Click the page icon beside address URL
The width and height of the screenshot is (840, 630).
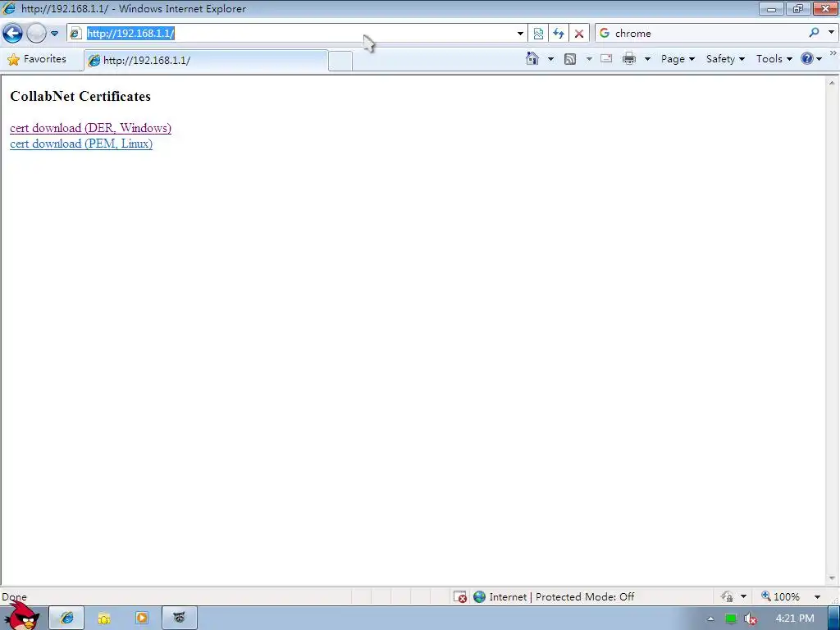[75, 33]
